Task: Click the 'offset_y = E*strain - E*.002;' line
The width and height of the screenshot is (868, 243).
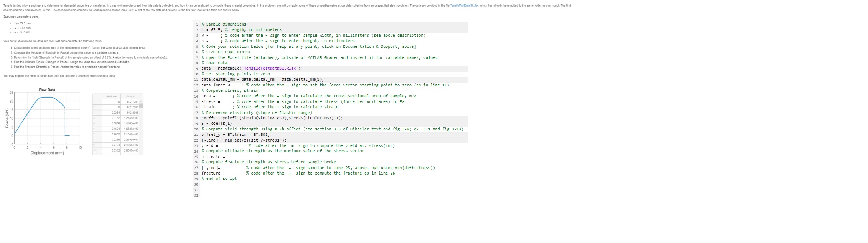Action: point(236,135)
